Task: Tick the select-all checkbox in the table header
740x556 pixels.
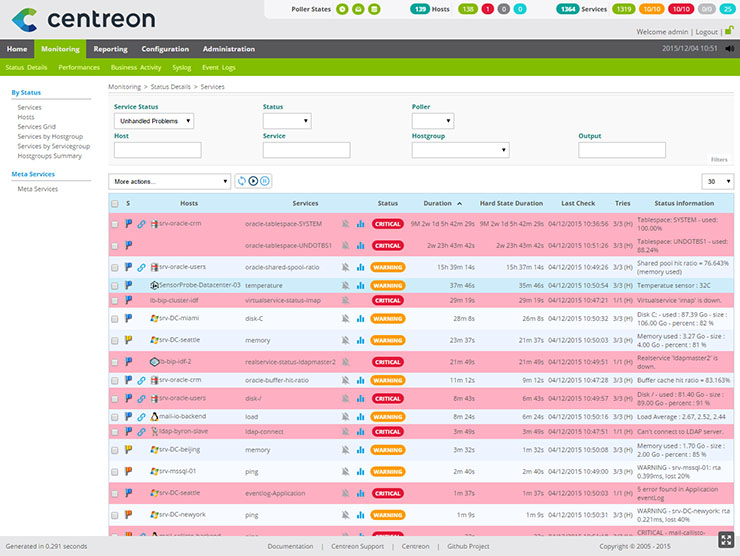Action: coord(114,203)
